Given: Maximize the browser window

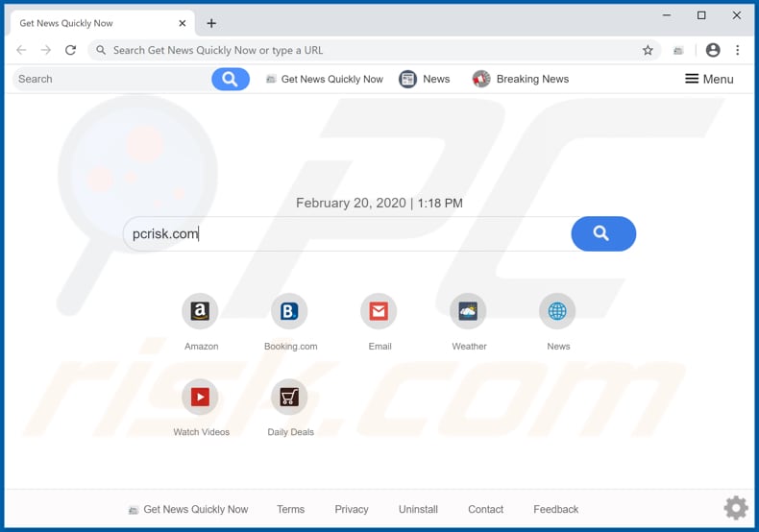Looking at the screenshot, I should 701,15.
